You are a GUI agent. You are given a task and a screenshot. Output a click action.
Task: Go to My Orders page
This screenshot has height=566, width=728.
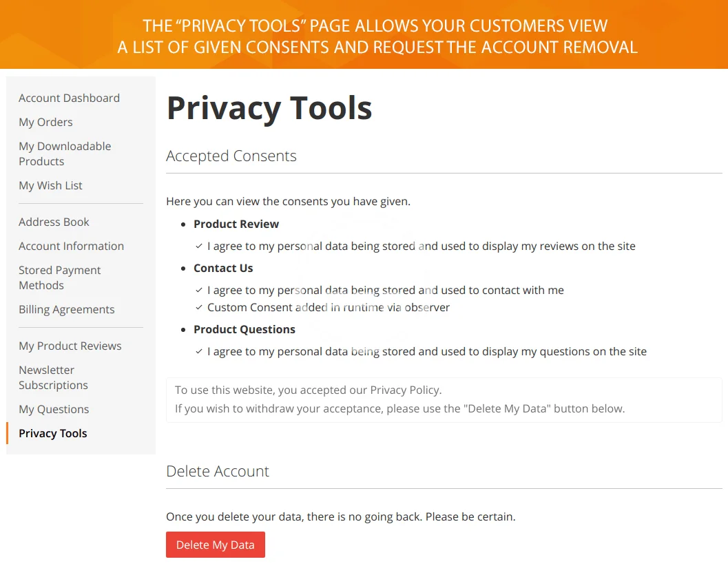click(x=45, y=122)
